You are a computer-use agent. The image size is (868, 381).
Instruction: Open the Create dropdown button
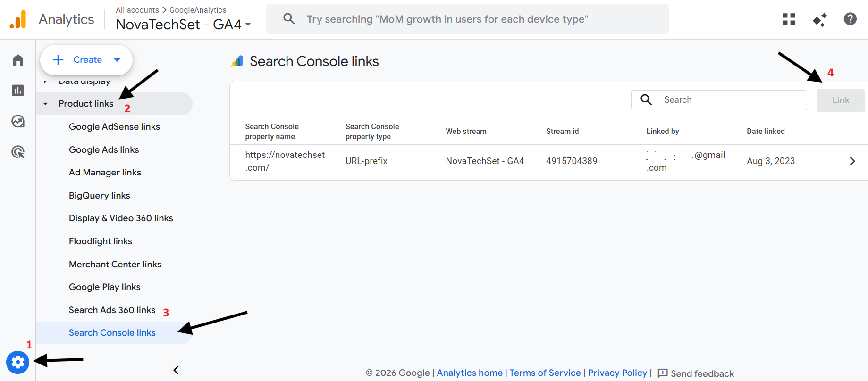(x=86, y=60)
